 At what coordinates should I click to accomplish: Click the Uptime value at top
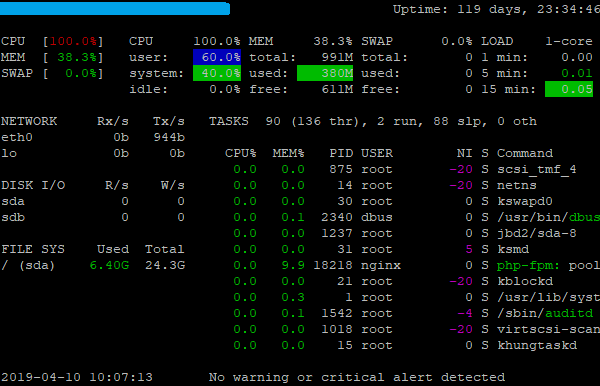click(x=529, y=9)
